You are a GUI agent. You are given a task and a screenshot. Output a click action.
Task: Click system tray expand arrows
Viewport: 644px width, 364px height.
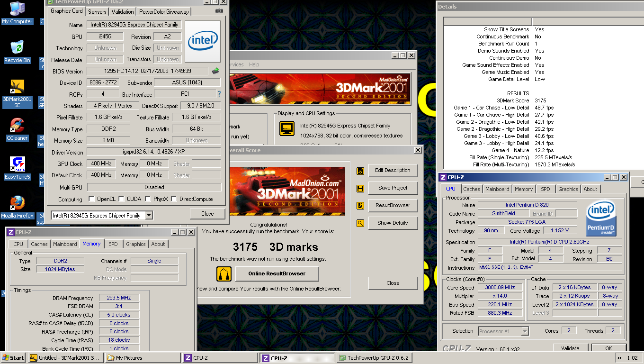(x=619, y=358)
